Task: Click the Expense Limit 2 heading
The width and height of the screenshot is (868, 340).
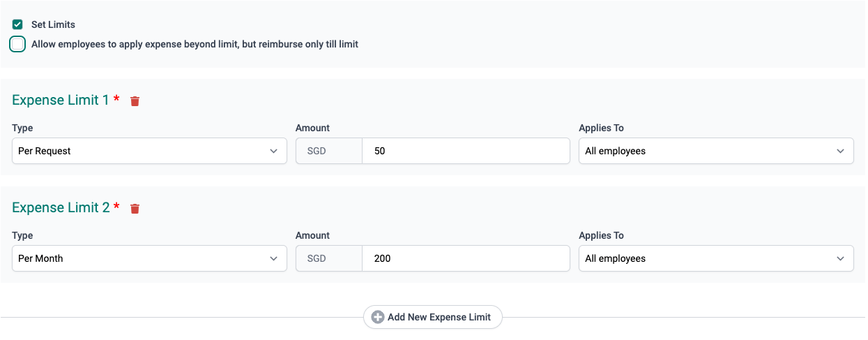Action: pos(61,207)
